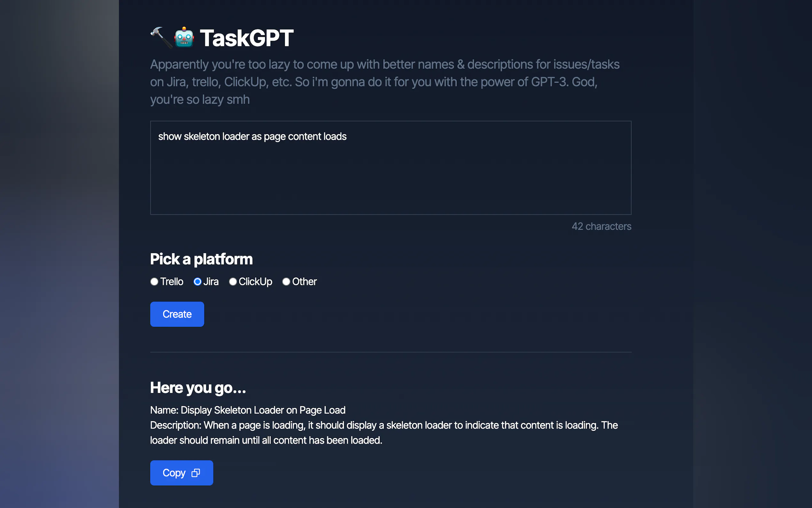Click the 'Copy' word in the Copy button
812x508 pixels.
[174, 473]
